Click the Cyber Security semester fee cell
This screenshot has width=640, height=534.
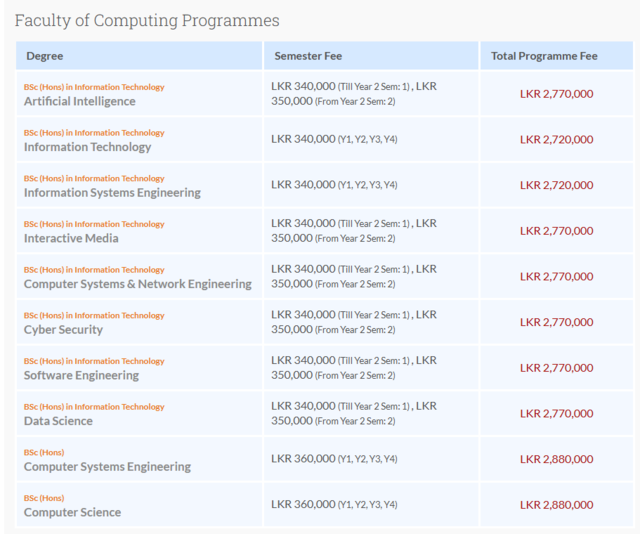371,322
